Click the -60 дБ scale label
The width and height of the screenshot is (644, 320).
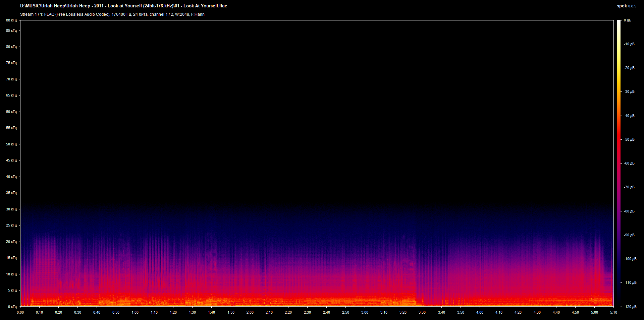(629, 164)
